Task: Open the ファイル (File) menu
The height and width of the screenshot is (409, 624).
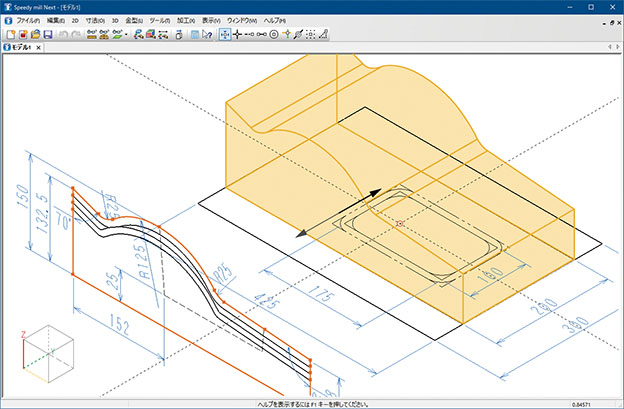Action: coord(28,20)
